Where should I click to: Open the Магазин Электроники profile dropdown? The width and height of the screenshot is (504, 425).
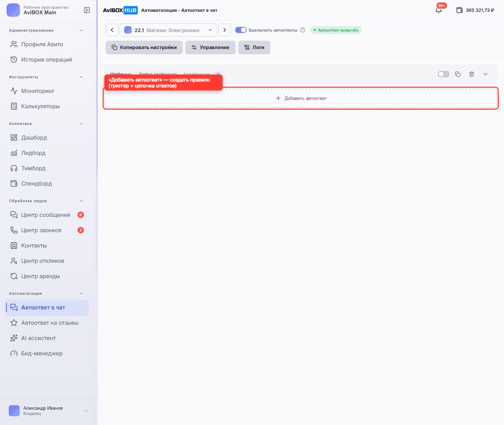click(x=168, y=30)
